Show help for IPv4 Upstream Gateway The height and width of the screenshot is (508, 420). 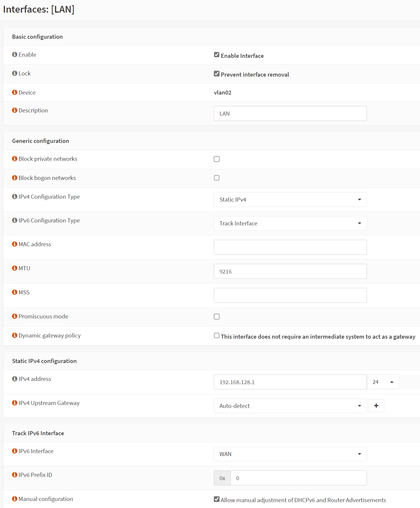[15, 403]
